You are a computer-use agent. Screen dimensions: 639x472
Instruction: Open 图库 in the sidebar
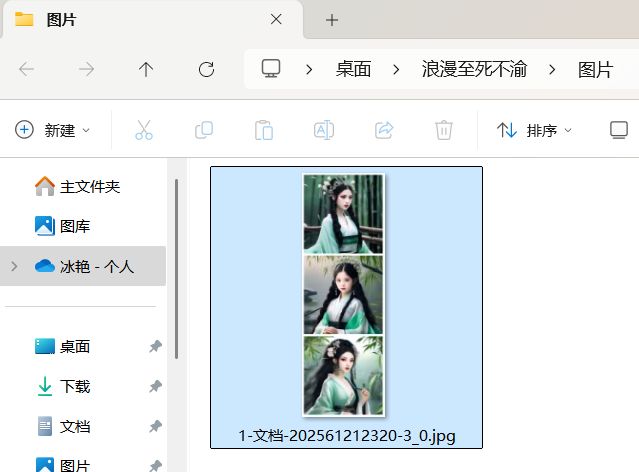(63, 226)
